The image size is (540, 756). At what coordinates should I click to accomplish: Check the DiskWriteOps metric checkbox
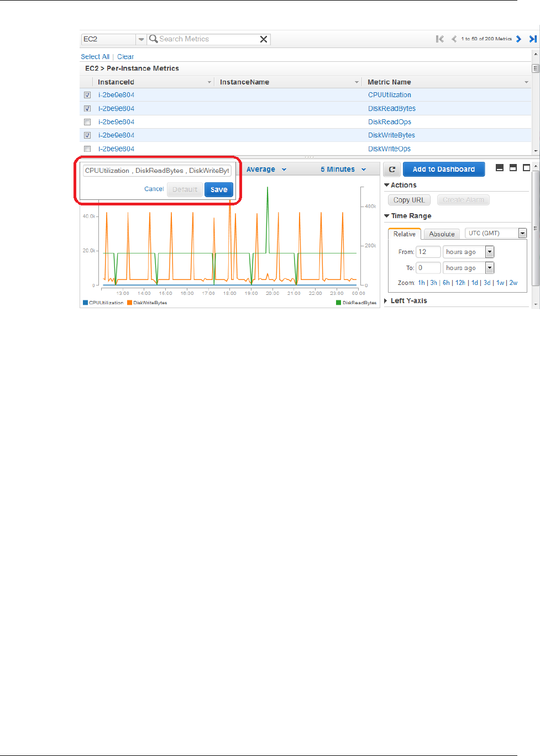click(x=87, y=149)
